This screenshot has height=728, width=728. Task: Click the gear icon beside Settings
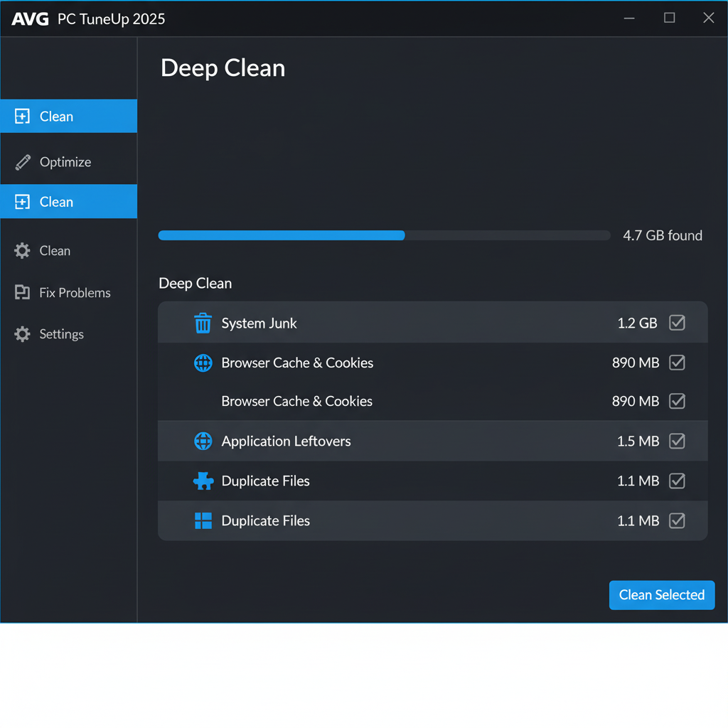(x=22, y=334)
